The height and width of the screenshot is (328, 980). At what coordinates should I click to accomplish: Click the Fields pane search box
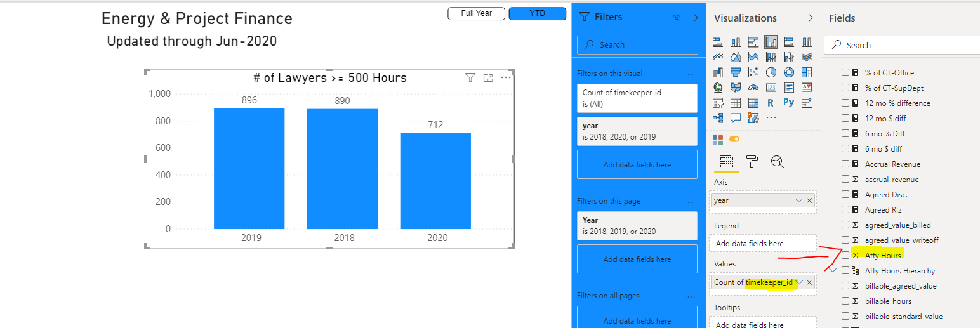(x=901, y=45)
